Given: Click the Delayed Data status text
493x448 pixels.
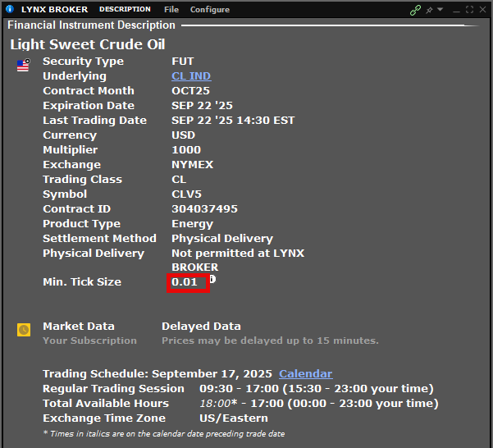Looking at the screenshot, I should pyautogui.click(x=201, y=327).
